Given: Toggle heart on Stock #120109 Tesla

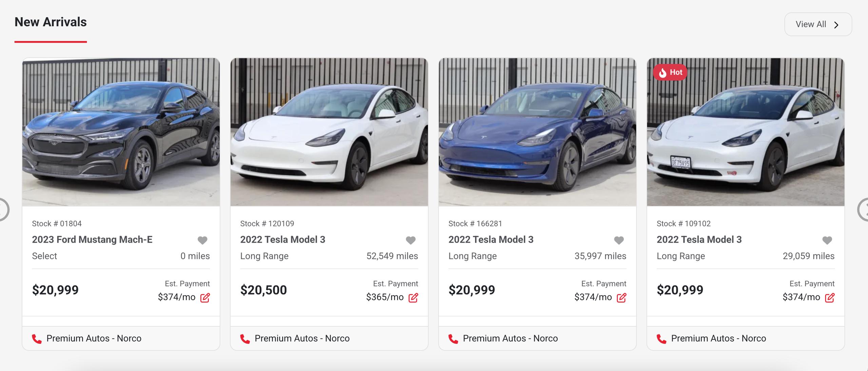Looking at the screenshot, I should (x=411, y=240).
